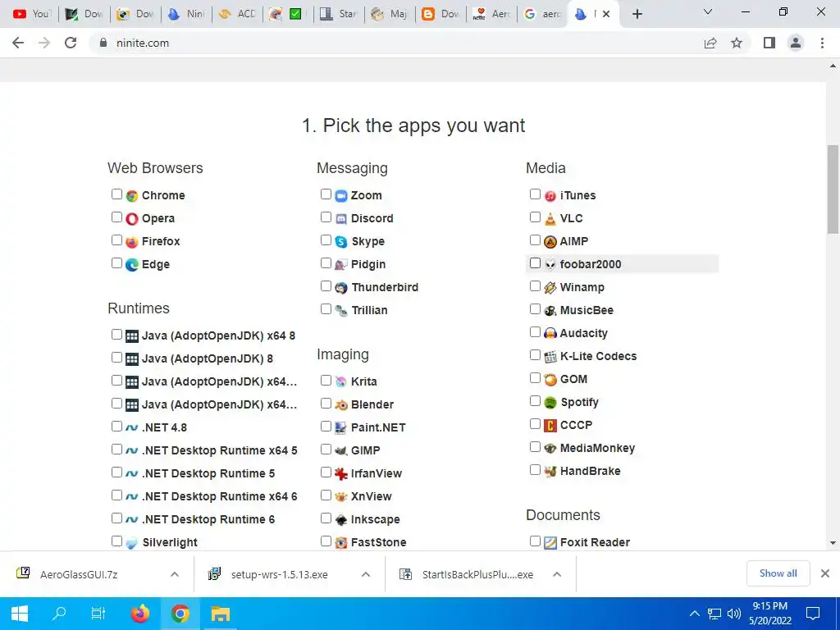The image size is (840, 630).
Task: Expand options for StartIsBackPlusPlus download
Action: (557, 574)
